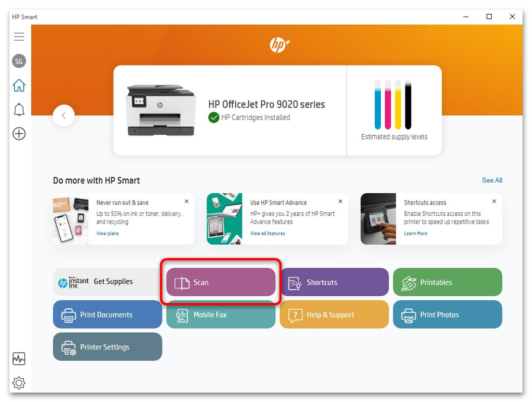Click the HP Cartridges Installed status

click(249, 118)
